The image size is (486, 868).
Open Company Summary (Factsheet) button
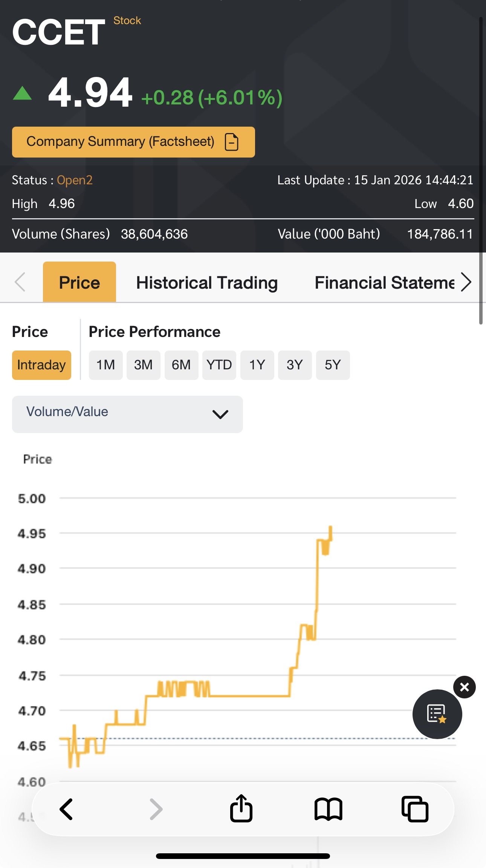[133, 142]
